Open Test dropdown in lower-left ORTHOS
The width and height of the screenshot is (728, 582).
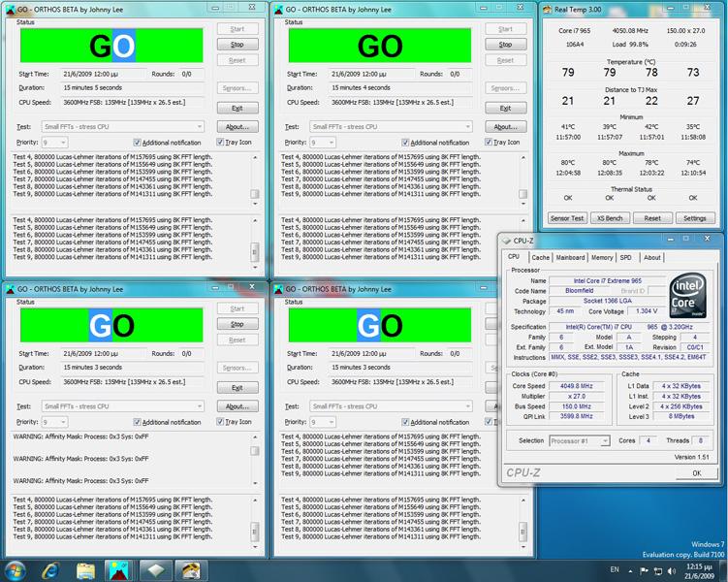(x=122, y=406)
